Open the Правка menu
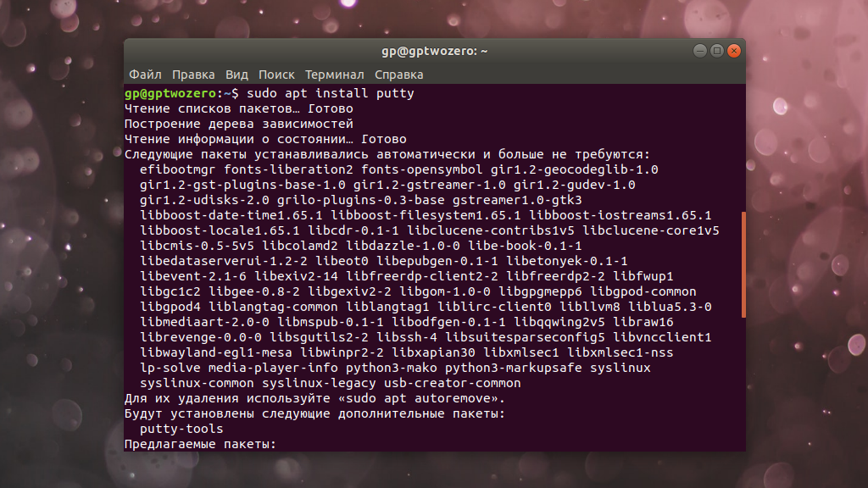The height and width of the screenshot is (488, 868). point(193,75)
